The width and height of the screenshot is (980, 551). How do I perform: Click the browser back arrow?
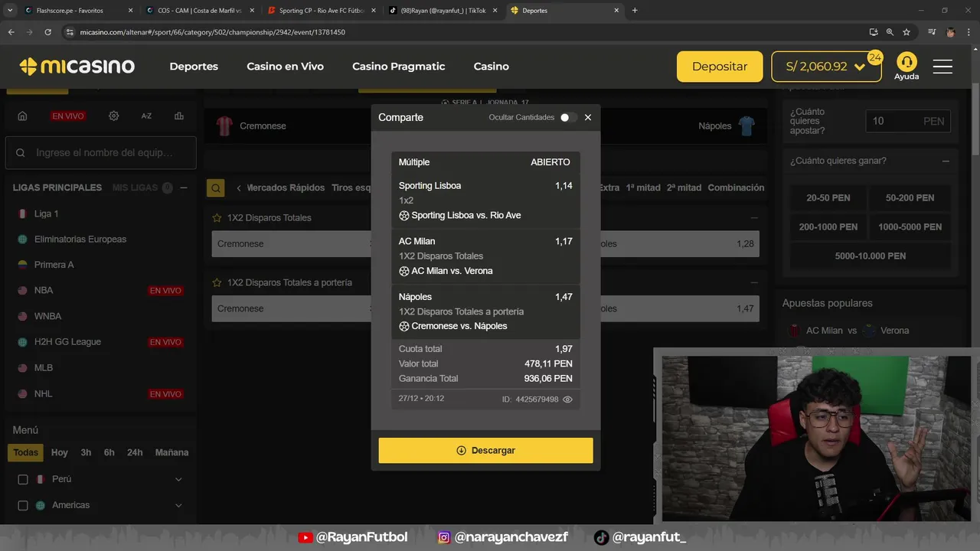point(11,32)
